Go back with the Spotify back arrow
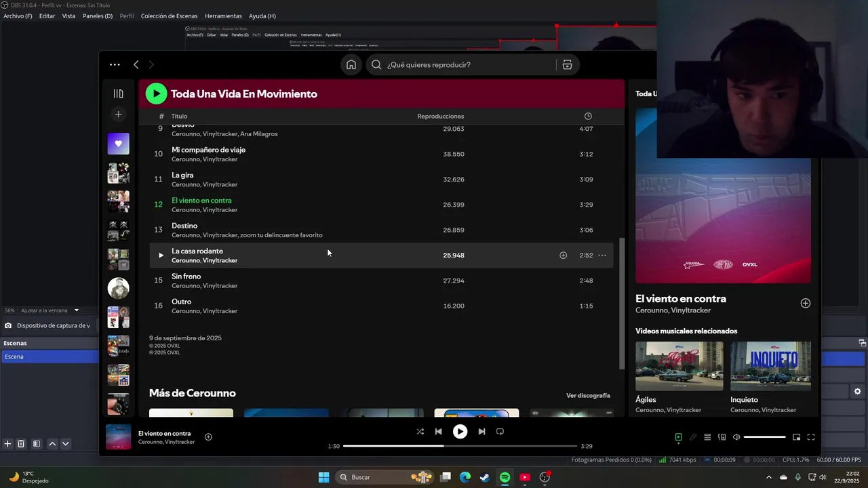 coord(136,64)
